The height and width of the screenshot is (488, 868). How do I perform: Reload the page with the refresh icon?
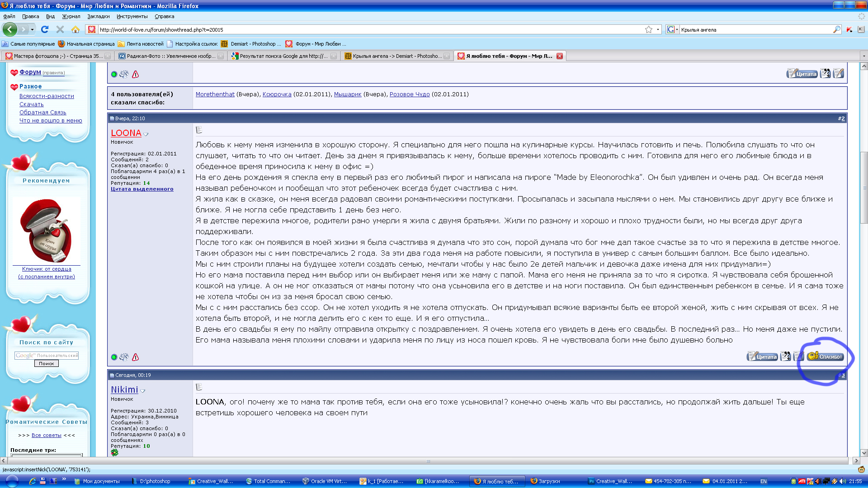[x=45, y=29]
